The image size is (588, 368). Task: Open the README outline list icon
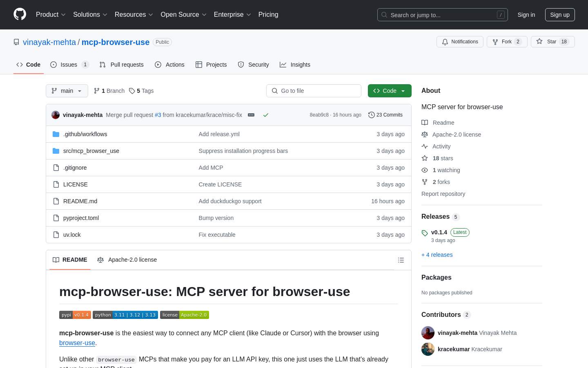(x=401, y=260)
